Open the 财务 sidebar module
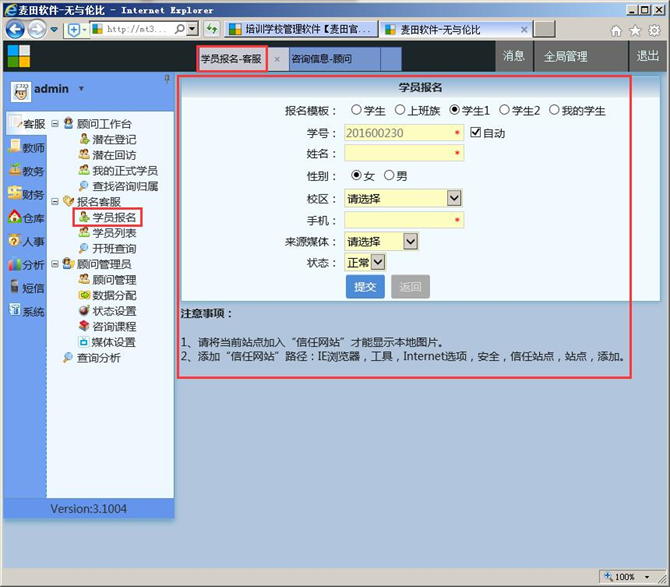The width and height of the screenshot is (670, 587). click(26, 194)
